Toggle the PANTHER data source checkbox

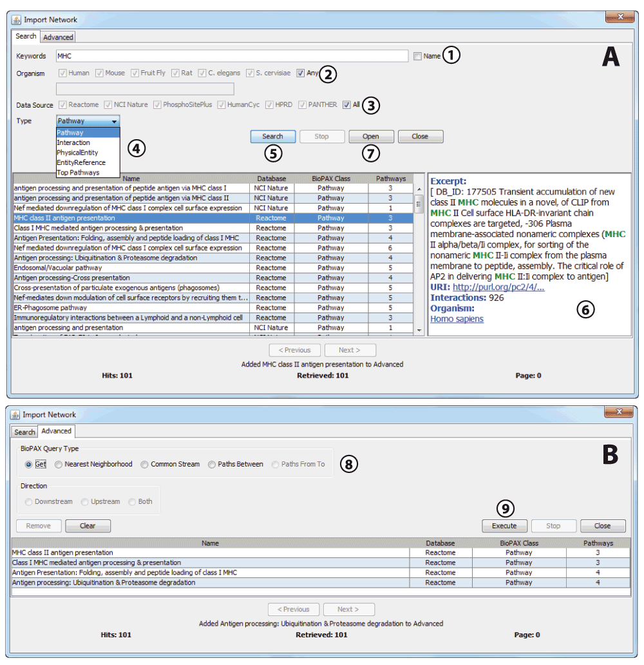pos(302,105)
